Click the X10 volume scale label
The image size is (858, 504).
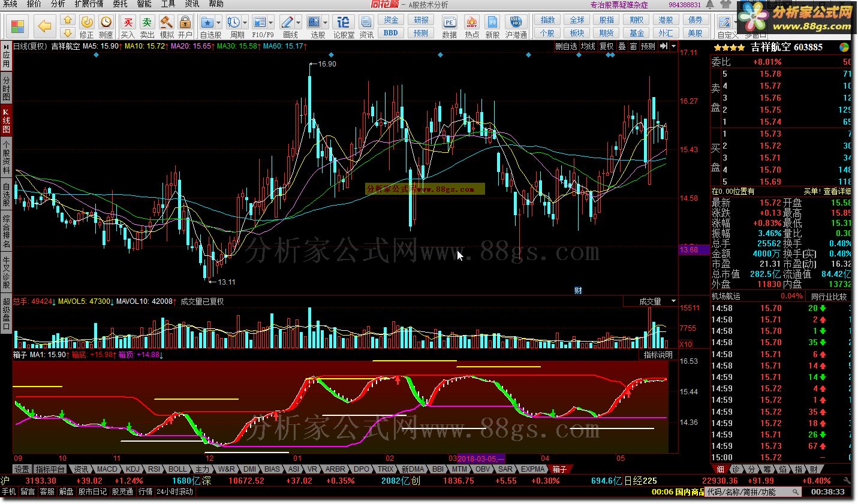686,344
